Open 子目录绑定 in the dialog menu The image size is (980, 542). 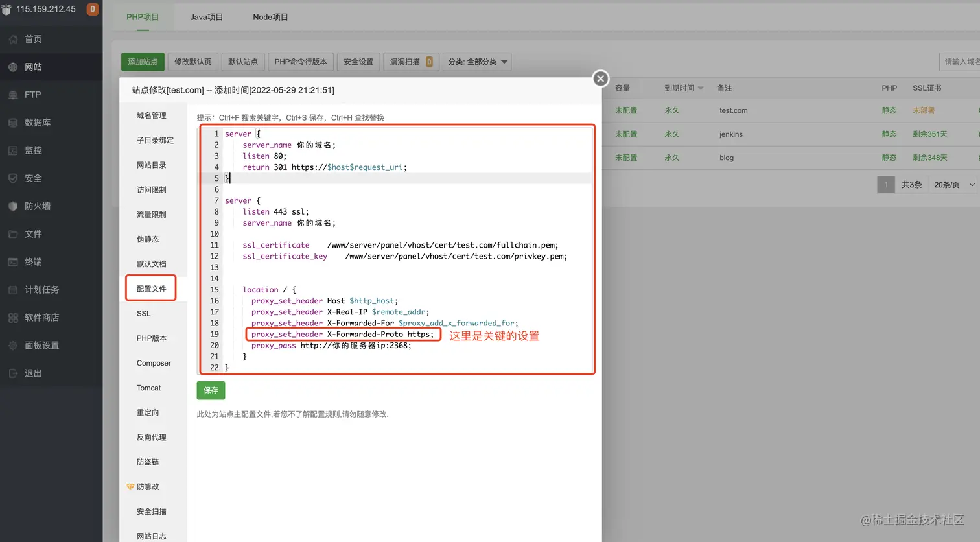coord(154,141)
